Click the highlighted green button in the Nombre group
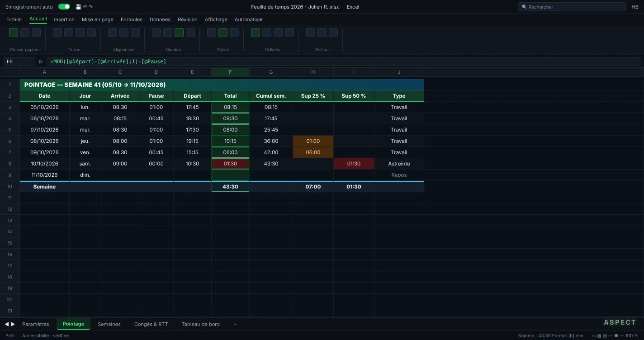The image size is (644, 340). [179, 33]
